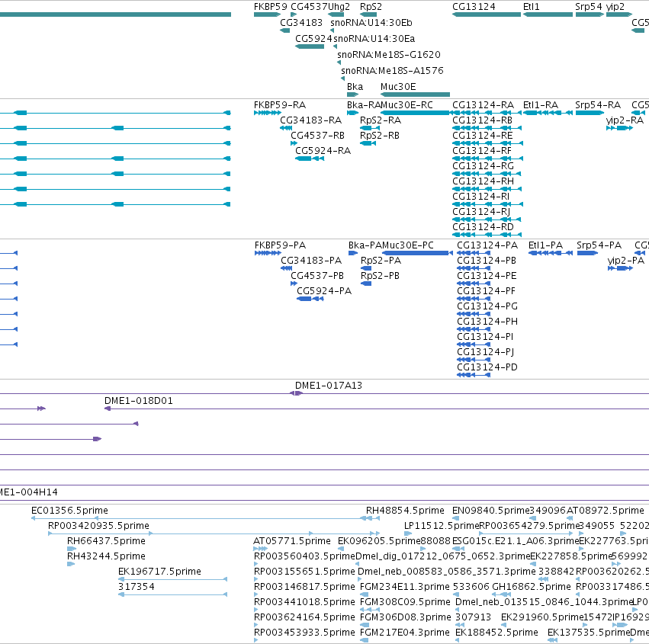649x644 pixels.
Task: Click the DME1-018D01 BAC label
Action: pos(139,401)
